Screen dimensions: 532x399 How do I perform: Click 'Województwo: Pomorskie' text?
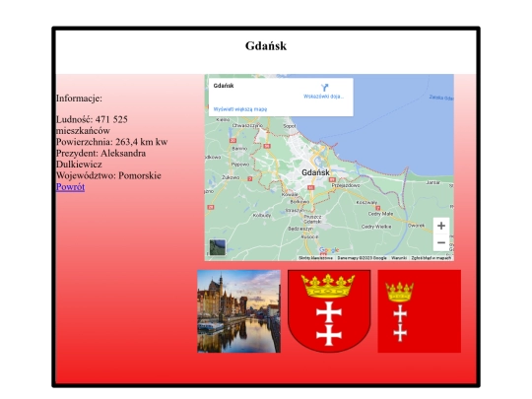(x=108, y=175)
